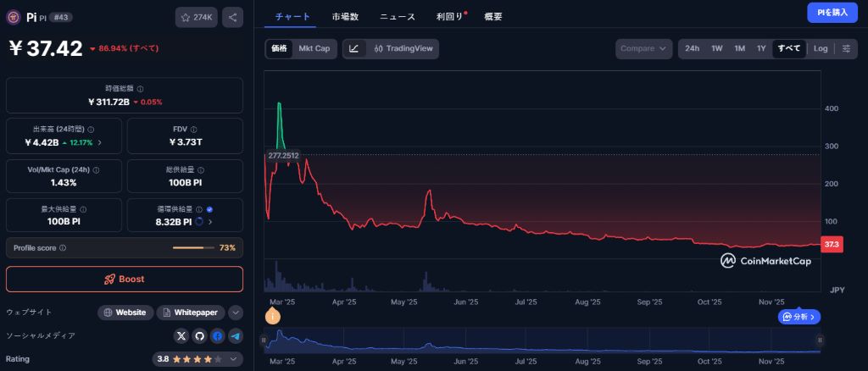
Task: Open the X social media icon
Action: pyautogui.click(x=181, y=335)
